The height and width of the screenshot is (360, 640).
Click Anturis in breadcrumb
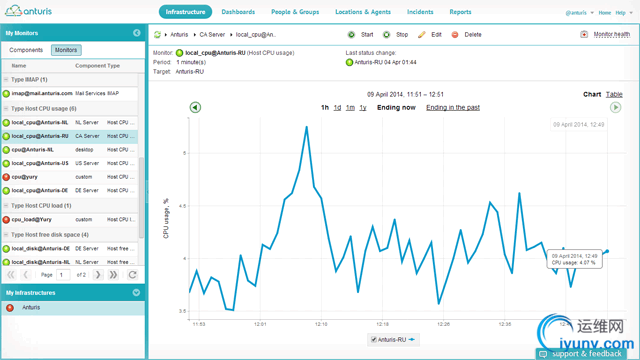(x=179, y=35)
